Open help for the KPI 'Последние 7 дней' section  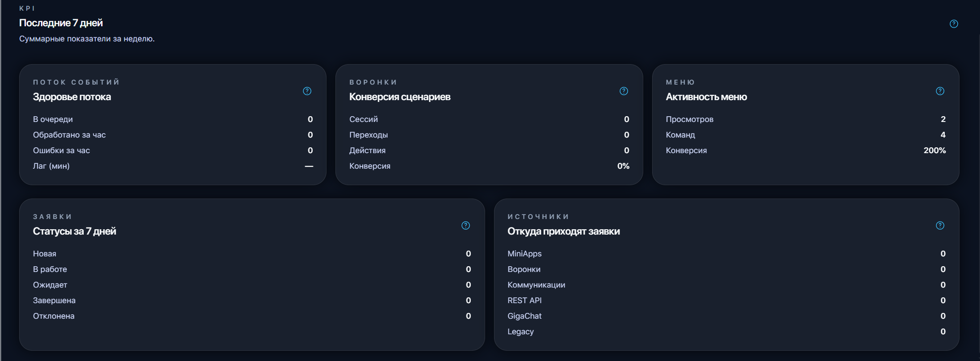pos(954,24)
